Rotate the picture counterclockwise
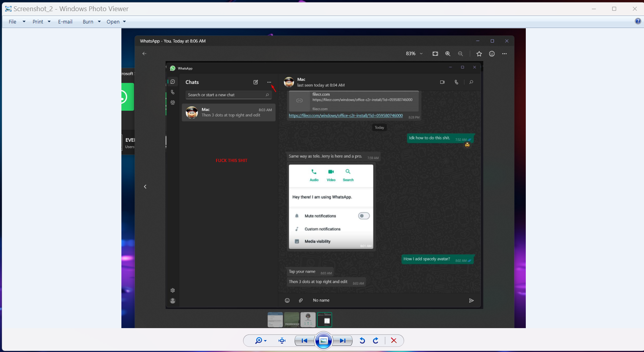This screenshot has height=352, width=644. tap(362, 340)
